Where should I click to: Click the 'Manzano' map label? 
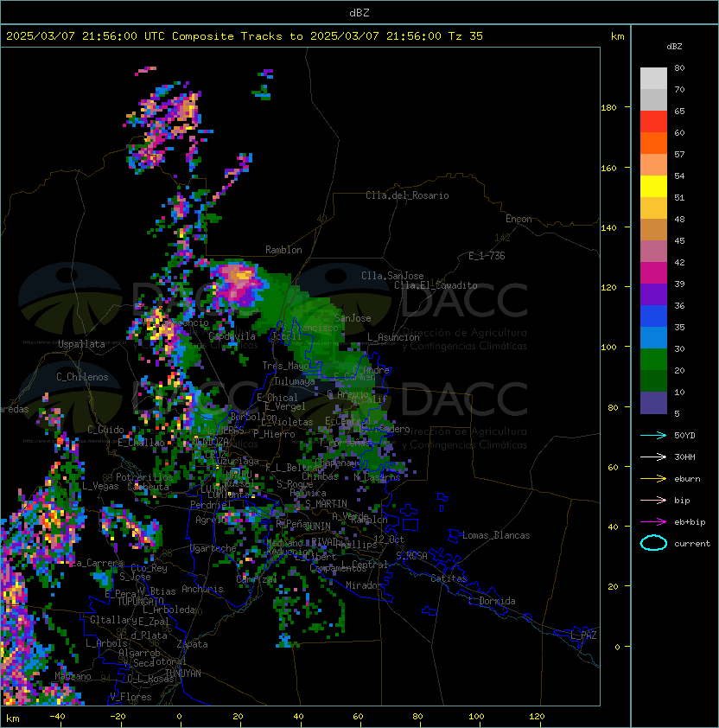[73, 676]
